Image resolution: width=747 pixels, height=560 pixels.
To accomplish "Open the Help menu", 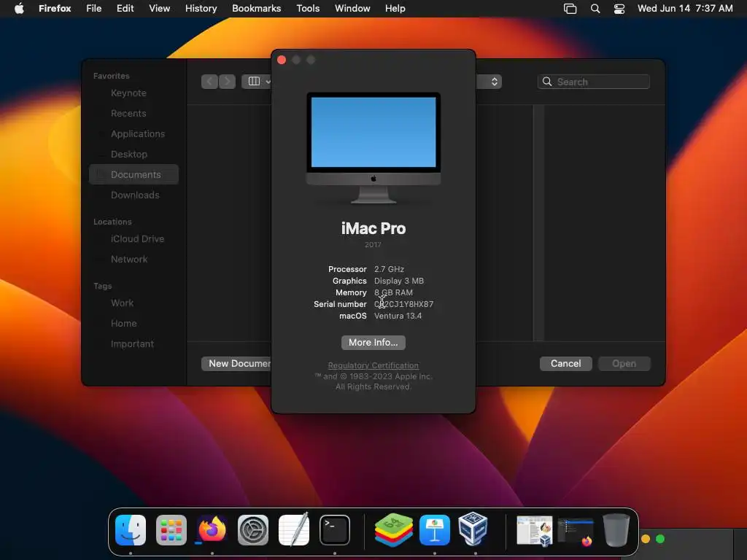I will 395,8.
